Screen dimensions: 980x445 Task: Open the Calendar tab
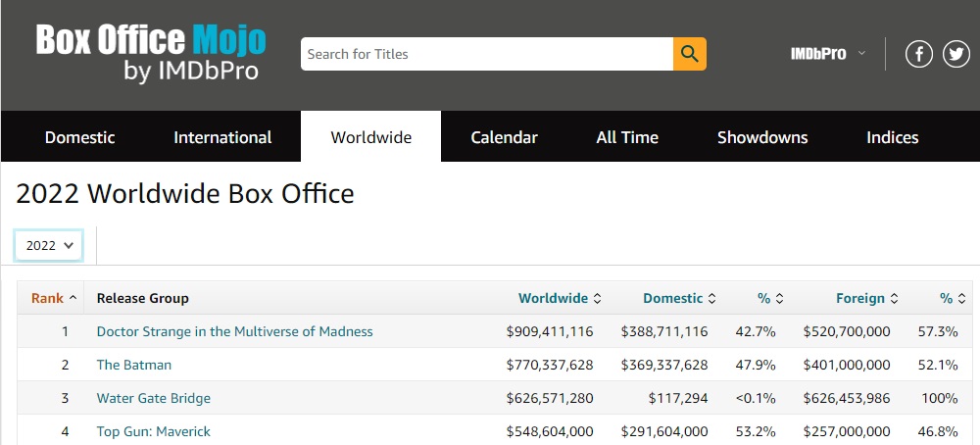504,137
